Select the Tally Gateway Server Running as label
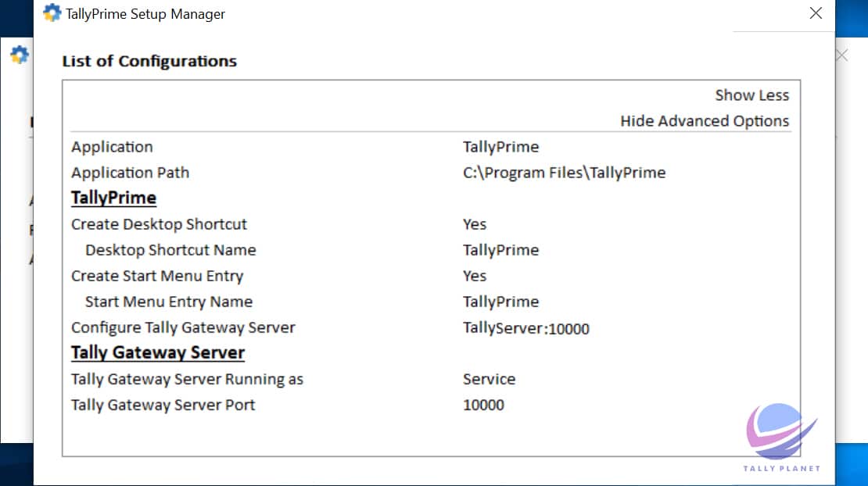Image resolution: width=868 pixels, height=486 pixels. point(187,379)
